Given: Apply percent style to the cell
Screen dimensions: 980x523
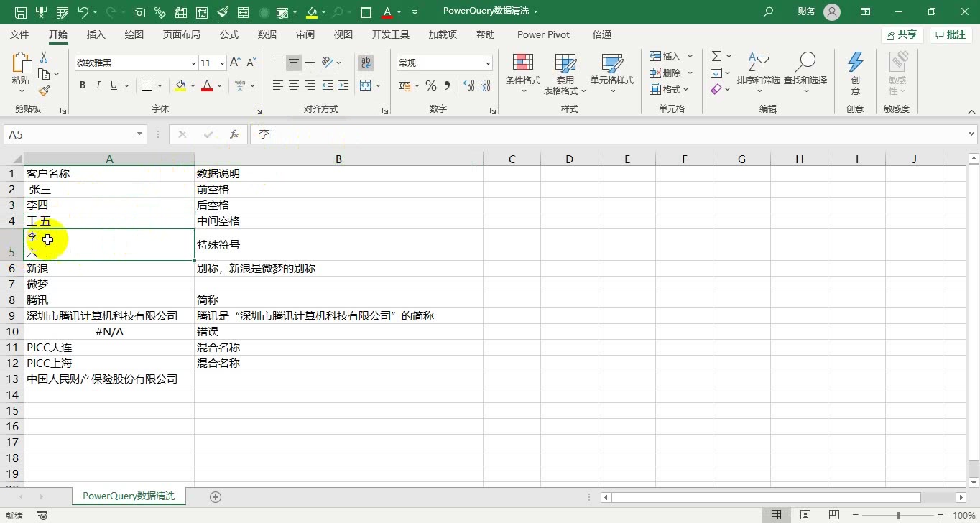Looking at the screenshot, I should pos(431,85).
